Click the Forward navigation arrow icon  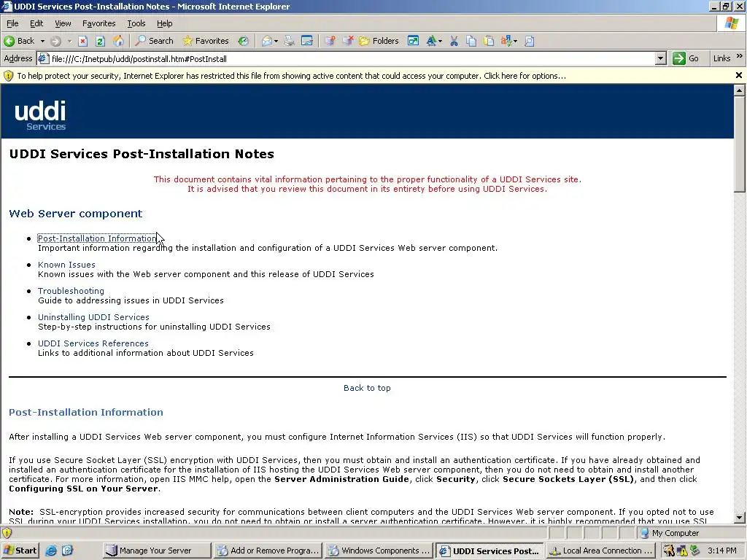[55, 41]
